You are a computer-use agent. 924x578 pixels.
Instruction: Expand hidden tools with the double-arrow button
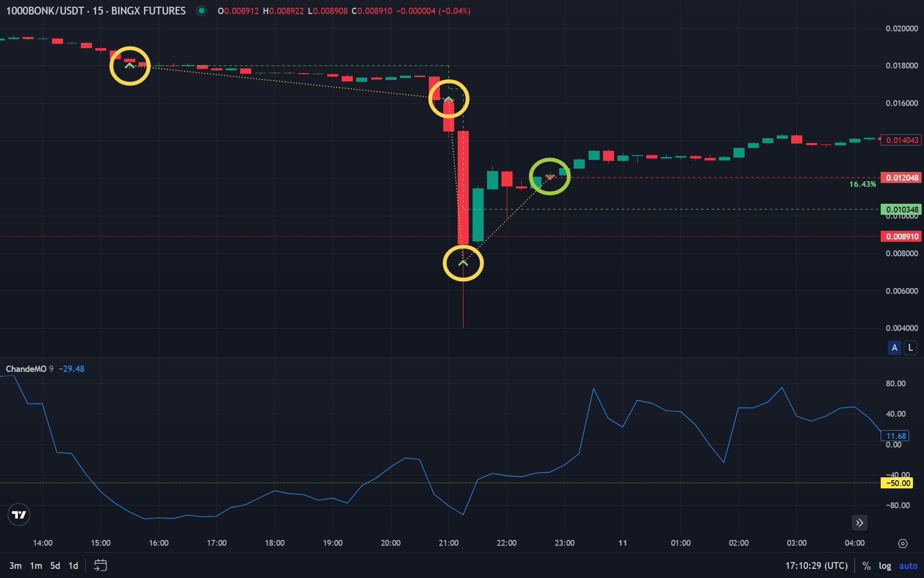(860, 523)
